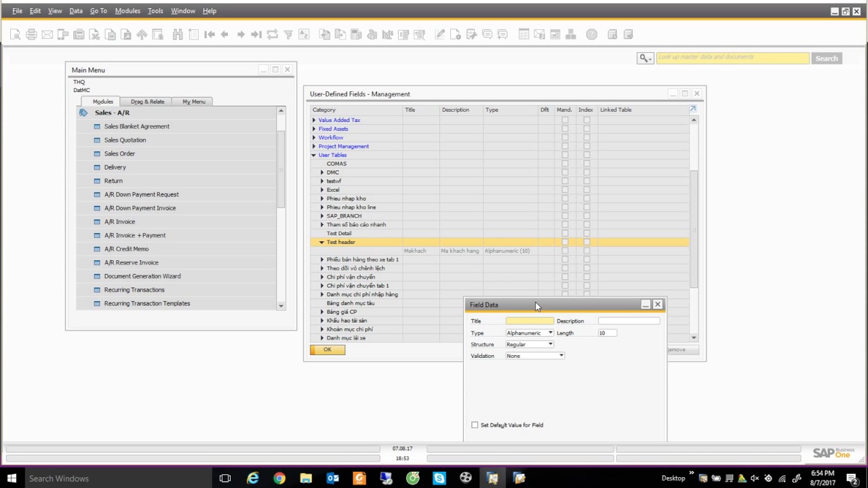Click the Layout Designer pencil icon
This screenshot has width=868, height=488.
click(440, 35)
